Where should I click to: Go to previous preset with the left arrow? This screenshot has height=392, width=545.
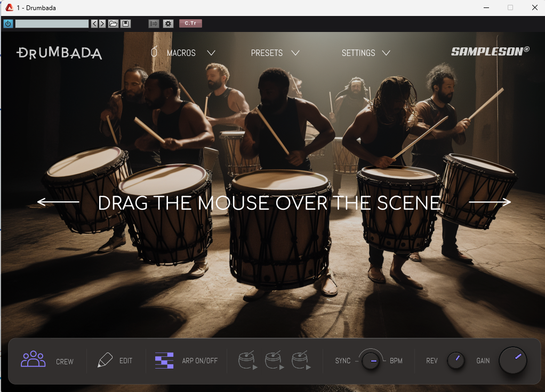[94, 23]
